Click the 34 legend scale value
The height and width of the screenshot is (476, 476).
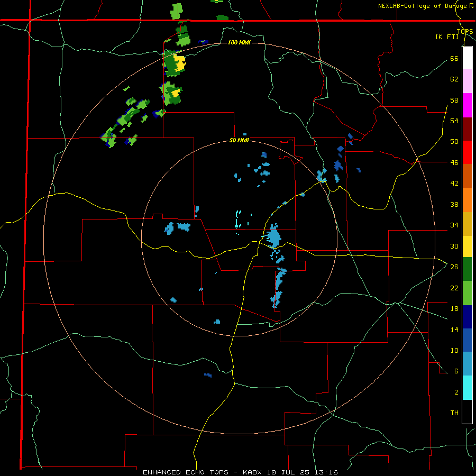[x=454, y=225]
